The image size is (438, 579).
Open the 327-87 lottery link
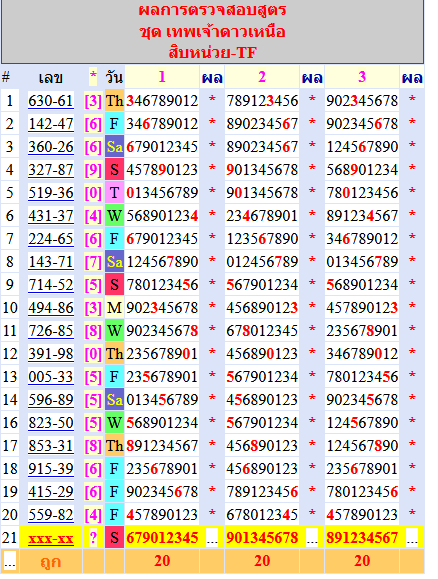coord(51,170)
